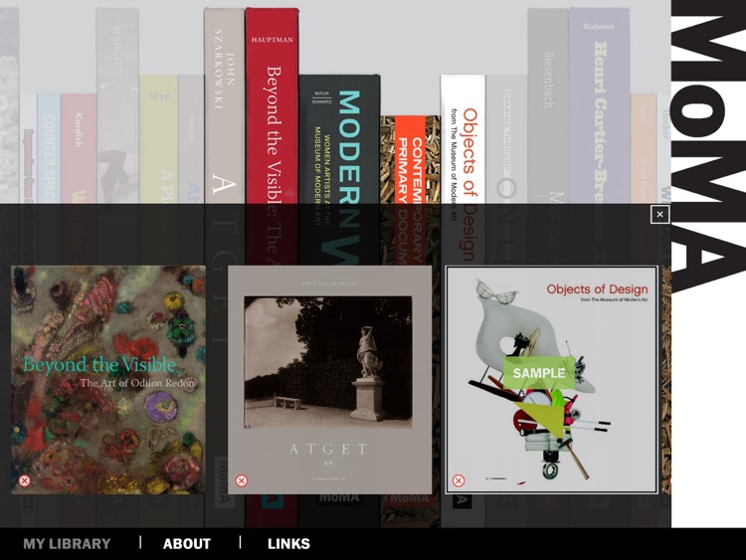
Task: Open Objects of Design sample cover
Action: coord(552,380)
